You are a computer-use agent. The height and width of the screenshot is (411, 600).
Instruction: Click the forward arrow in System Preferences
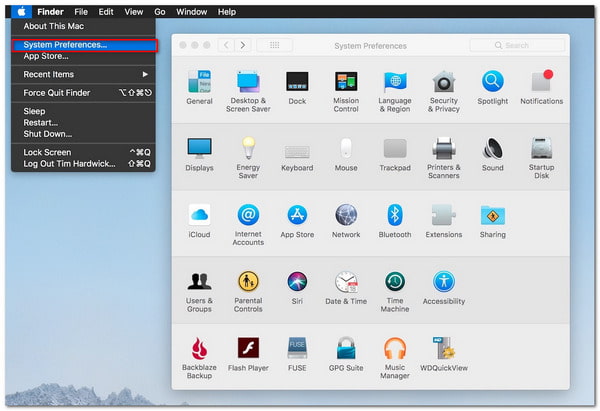coord(243,45)
